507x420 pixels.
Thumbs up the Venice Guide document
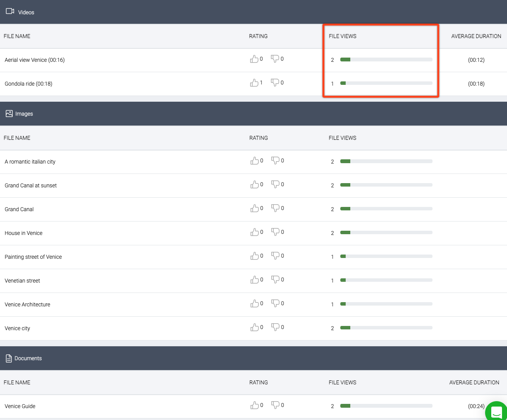pyautogui.click(x=254, y=405)
